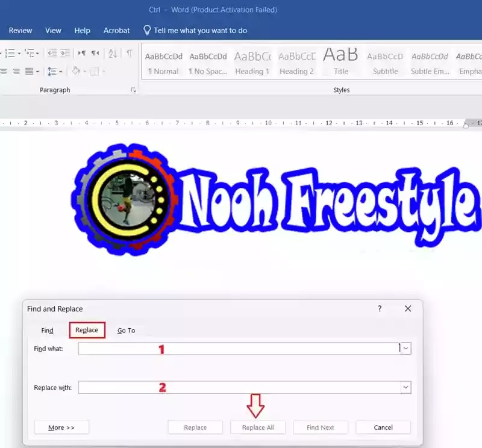Toggle show paragraph marks
Screen dimensions: 482x448
pyautogui.click(x=130, y=53)
